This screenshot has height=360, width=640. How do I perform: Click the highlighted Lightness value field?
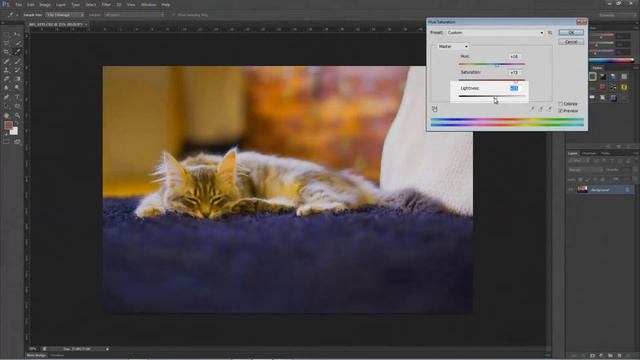[x=514, y=88]
